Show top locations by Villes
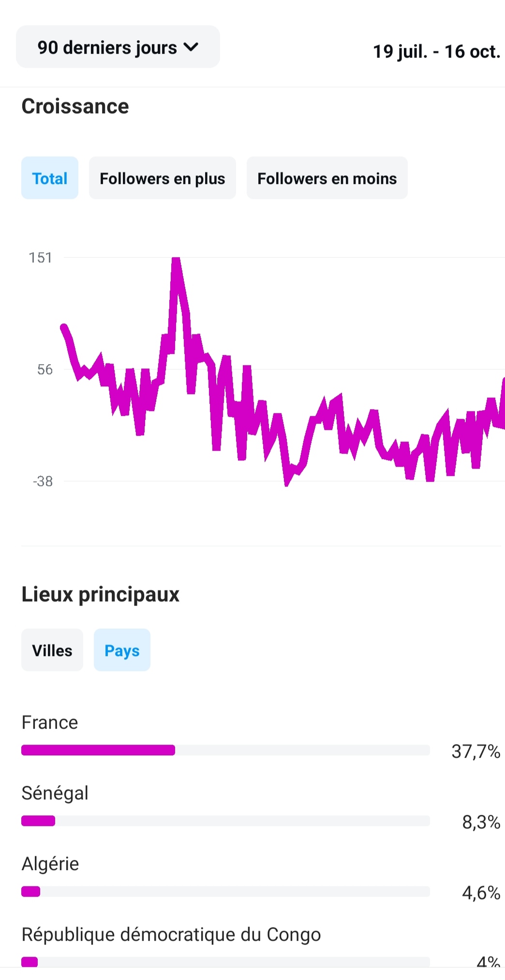 pos(52,650)
